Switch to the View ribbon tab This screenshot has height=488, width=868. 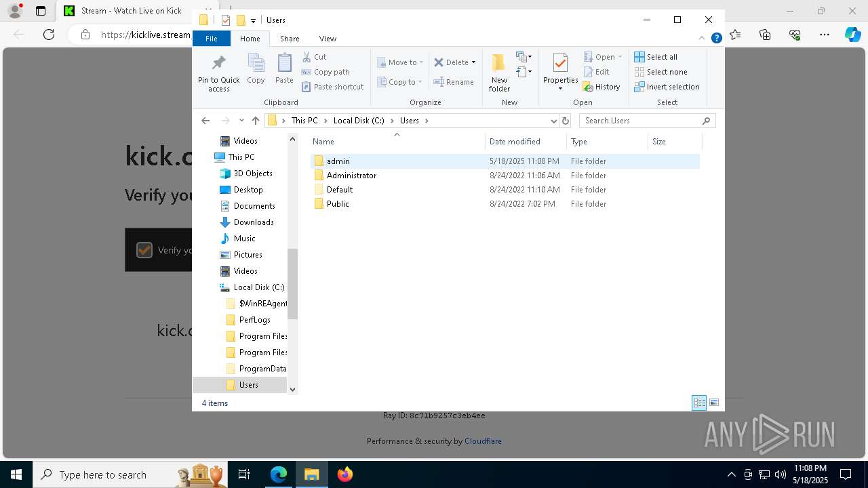(x=328, y=39)
